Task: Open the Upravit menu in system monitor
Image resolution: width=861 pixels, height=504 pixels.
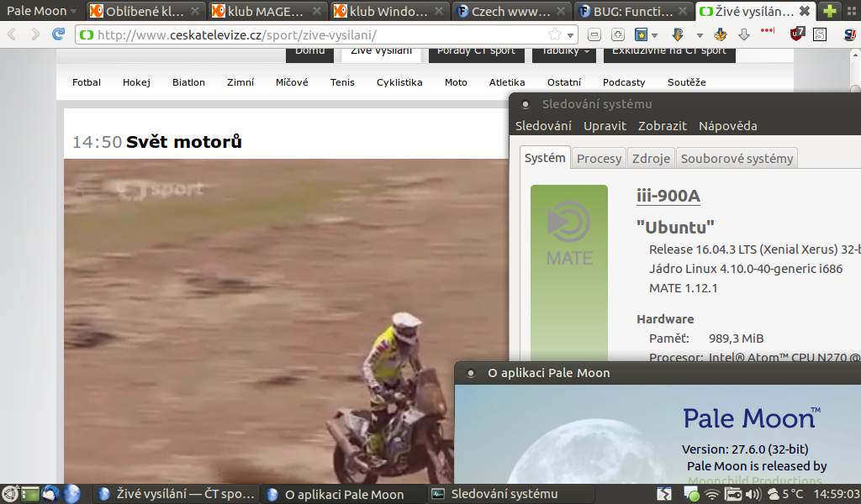Action: coord(605,126)
